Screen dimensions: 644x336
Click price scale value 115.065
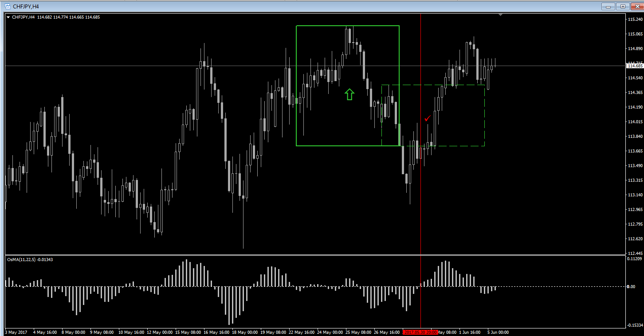tap(636, 34)
